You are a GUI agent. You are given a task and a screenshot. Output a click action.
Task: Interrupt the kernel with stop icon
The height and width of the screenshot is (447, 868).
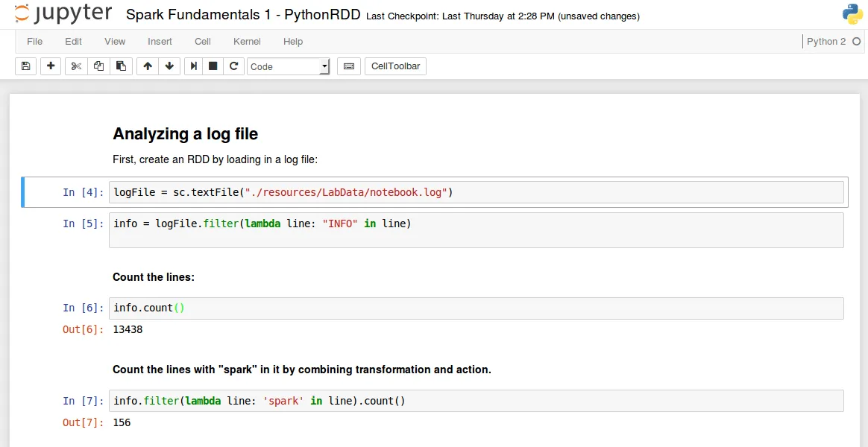pos(213,66)
